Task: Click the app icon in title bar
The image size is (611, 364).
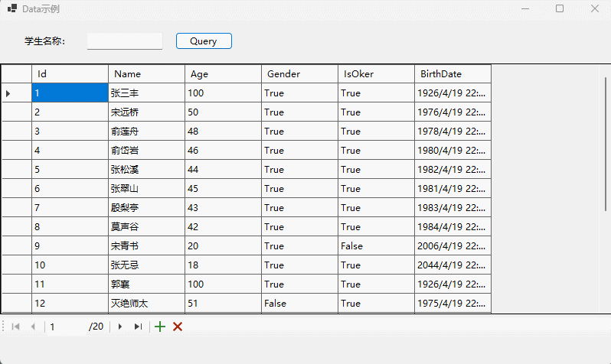Action: pyautogui.click(x=12, y=8)
